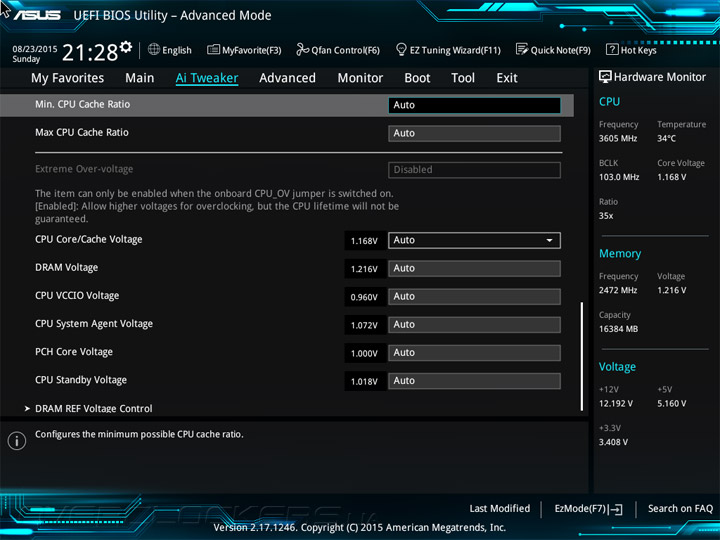Click the Hardware Monitor screen icon
This screenshot has width=720, height=540.
coord(605,77)
